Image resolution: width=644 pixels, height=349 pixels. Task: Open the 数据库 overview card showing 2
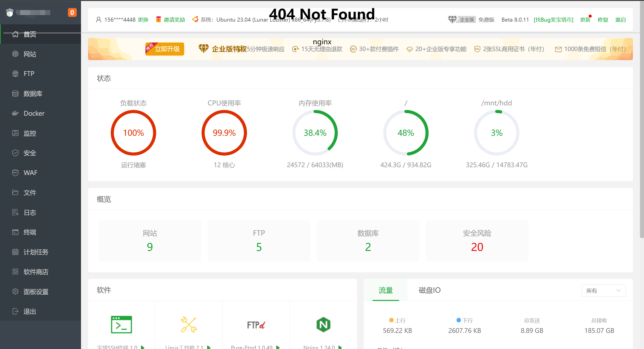[x=368, y=241]
